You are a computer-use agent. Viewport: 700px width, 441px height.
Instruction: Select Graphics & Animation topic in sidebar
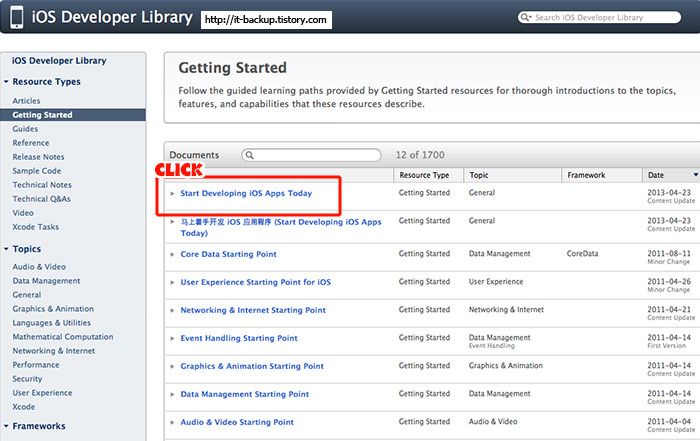53,309
